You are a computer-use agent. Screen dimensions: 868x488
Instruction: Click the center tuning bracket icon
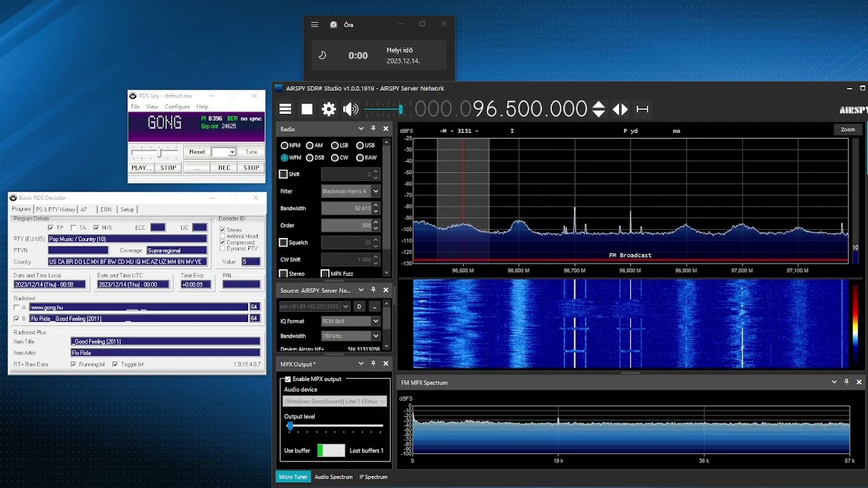642,109
